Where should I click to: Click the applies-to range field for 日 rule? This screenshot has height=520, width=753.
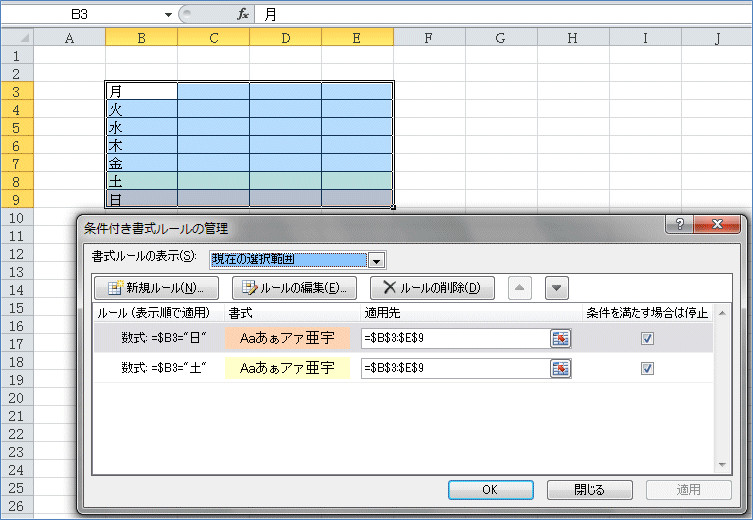[x=455, y=339]
